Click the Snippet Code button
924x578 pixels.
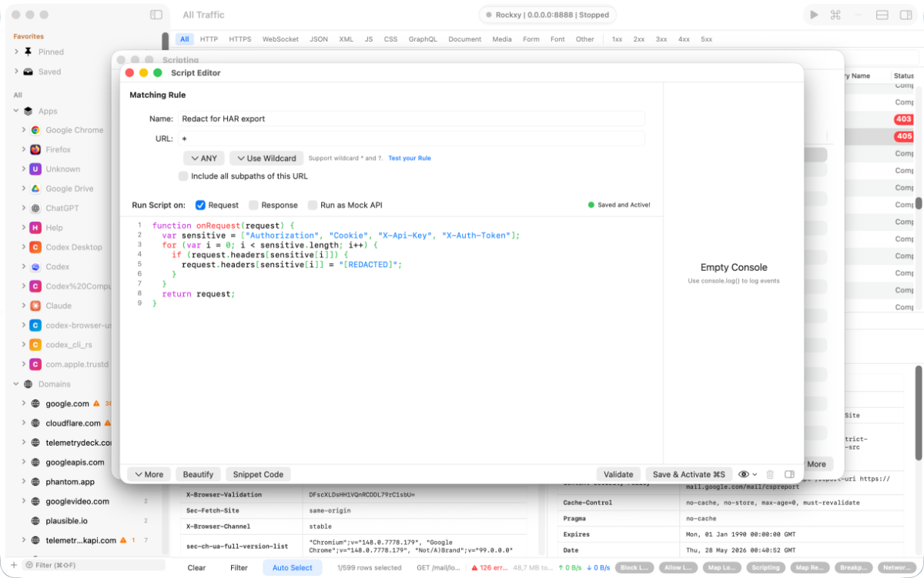tap(258, 474)
